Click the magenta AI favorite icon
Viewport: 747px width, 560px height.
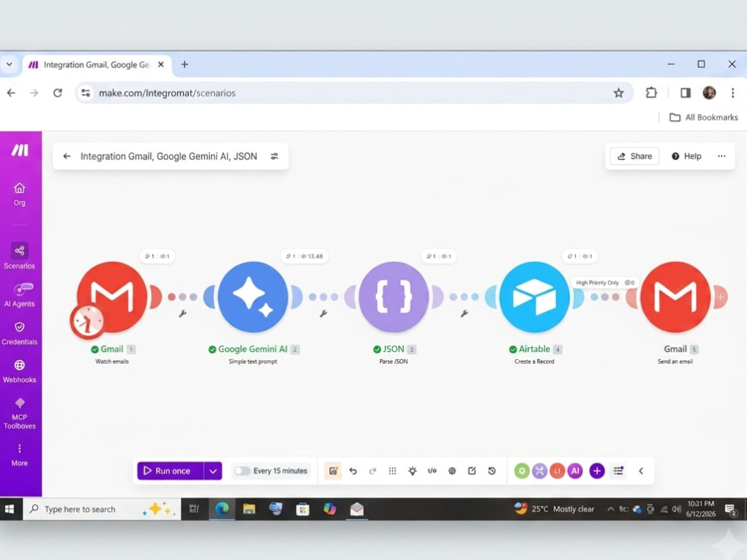click(575, 471)
